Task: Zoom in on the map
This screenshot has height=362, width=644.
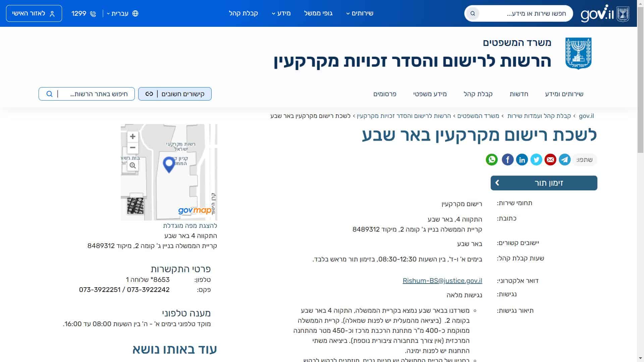Action: tap(133, 136)
